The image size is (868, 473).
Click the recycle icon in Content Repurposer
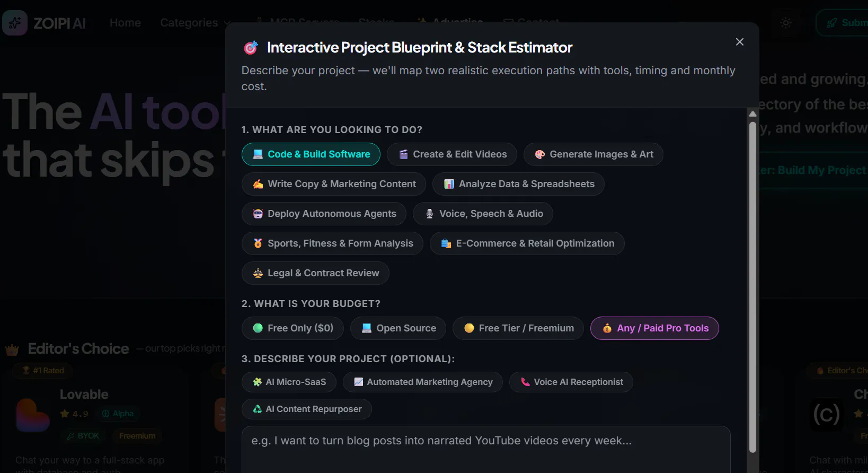257,409
